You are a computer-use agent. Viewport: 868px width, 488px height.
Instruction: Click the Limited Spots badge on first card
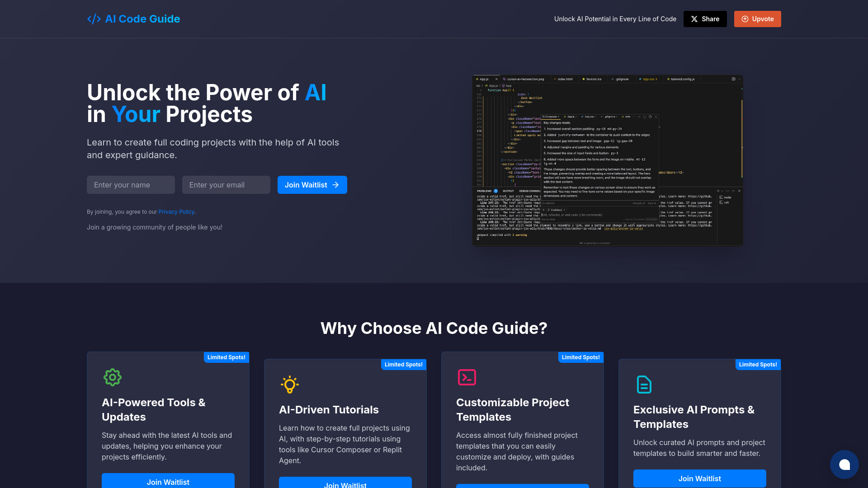pyautogui.click(x=226, y=357)
